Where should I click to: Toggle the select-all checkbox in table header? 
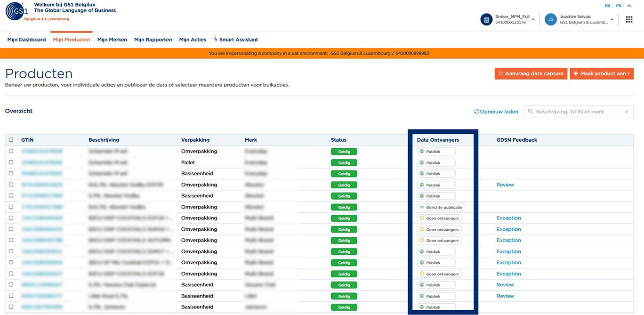[11, 140]
